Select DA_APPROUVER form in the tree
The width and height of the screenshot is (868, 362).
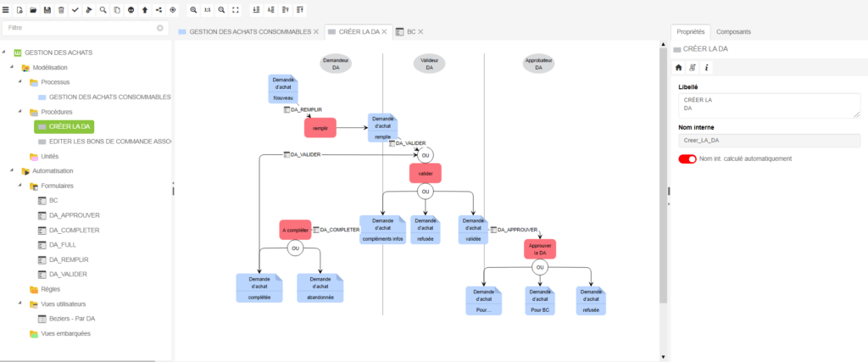point(75,215)
